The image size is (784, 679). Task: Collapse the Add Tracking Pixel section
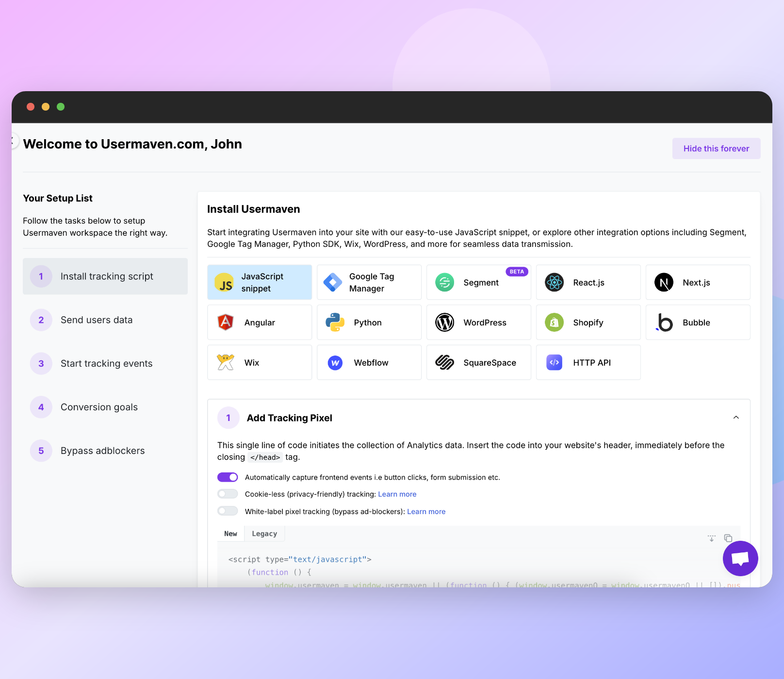736,418
